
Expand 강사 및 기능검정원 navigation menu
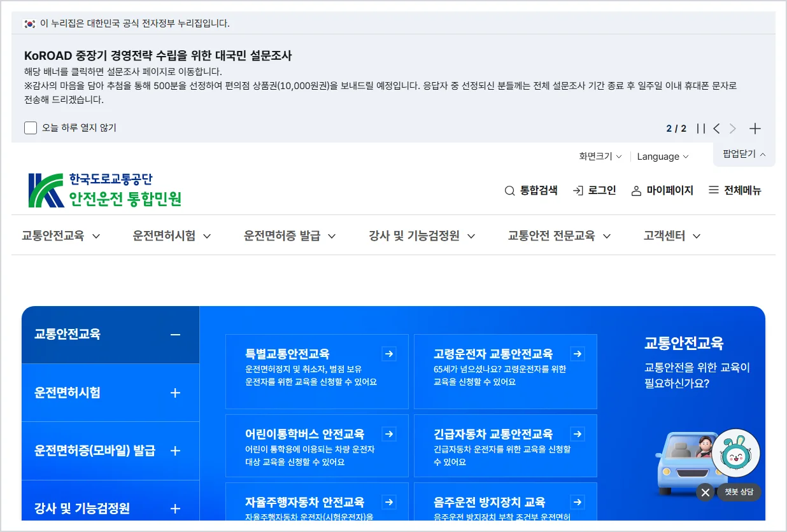pos(422,235)
